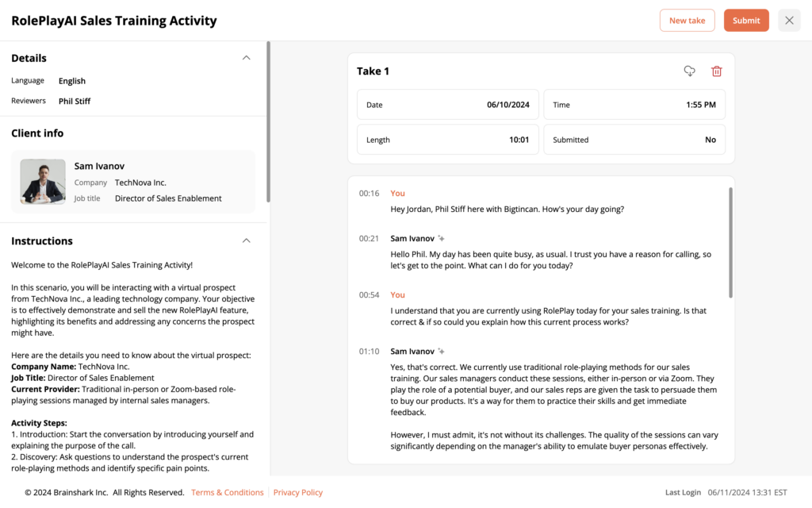812x508 pixels.
Task: Click the Submitted field showing No
Action: tap(634, 140)
